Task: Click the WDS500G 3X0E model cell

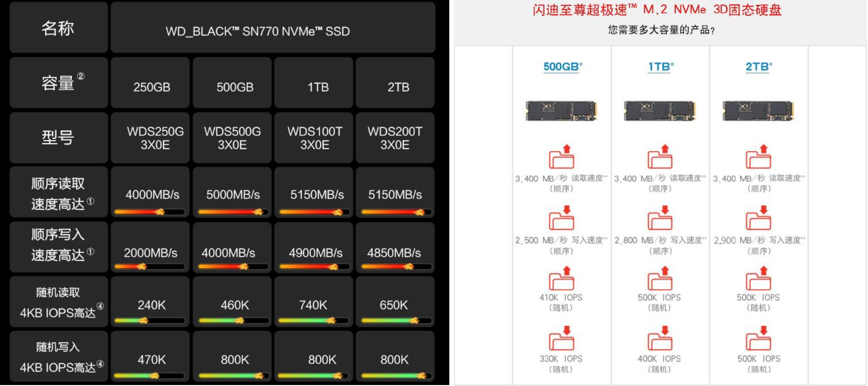Action: click(232, 138)
